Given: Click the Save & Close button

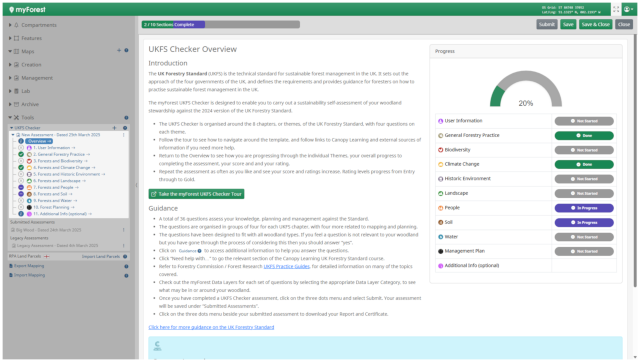Looking at the screenshot, I should tap(596, 24).
